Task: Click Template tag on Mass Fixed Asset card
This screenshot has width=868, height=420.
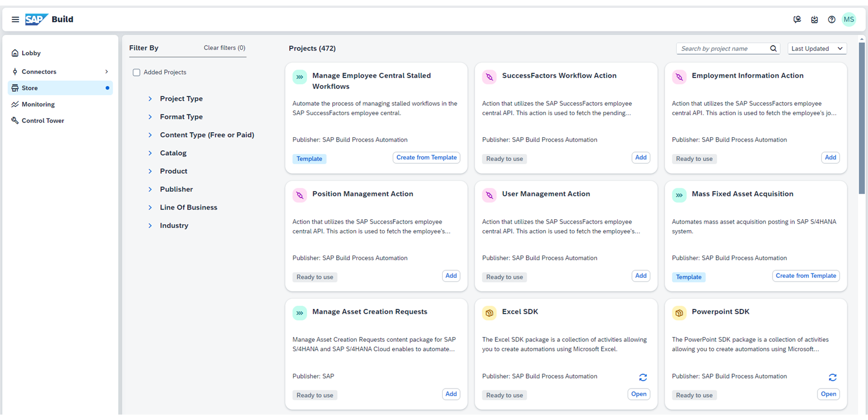Action: click(689, 277)
